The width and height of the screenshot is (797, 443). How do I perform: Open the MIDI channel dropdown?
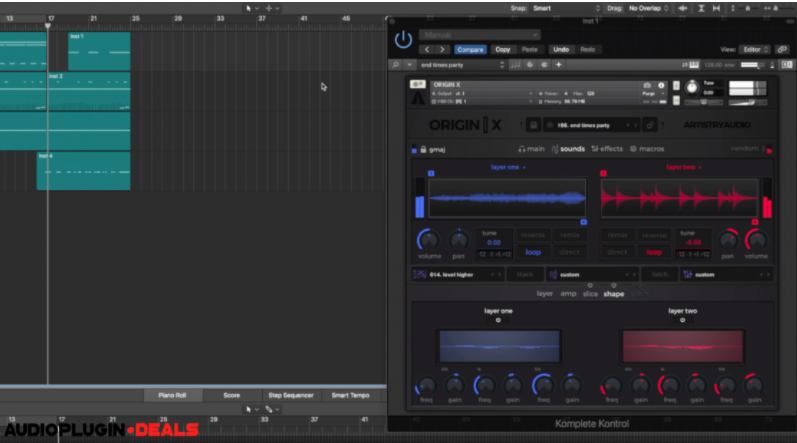click(x=481, y=102)
